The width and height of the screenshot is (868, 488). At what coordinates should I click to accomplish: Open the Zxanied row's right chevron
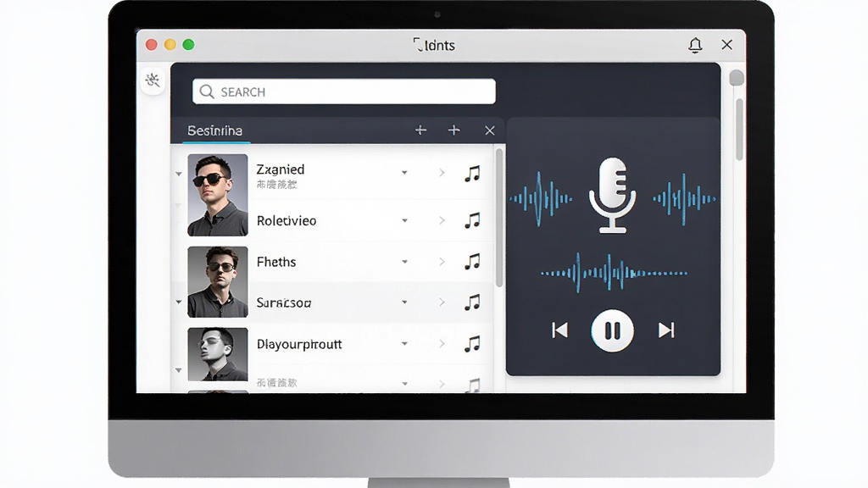pos(442,173)
